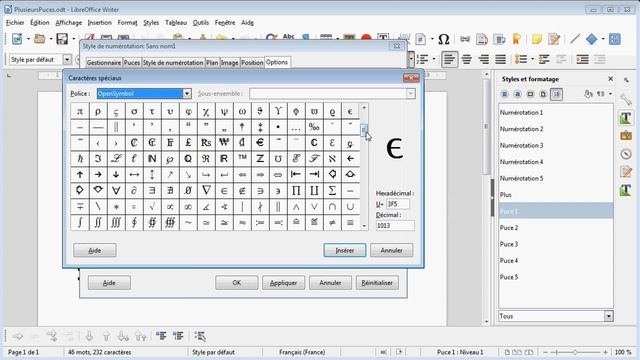Center text in formatting toolbar
The image size is (640, 360).
467,60
